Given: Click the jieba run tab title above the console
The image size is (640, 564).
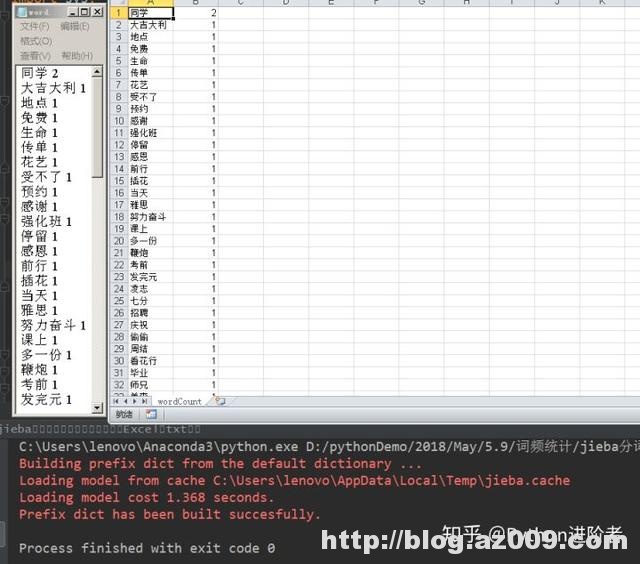Looking at the screenshot, I should 100,429.
